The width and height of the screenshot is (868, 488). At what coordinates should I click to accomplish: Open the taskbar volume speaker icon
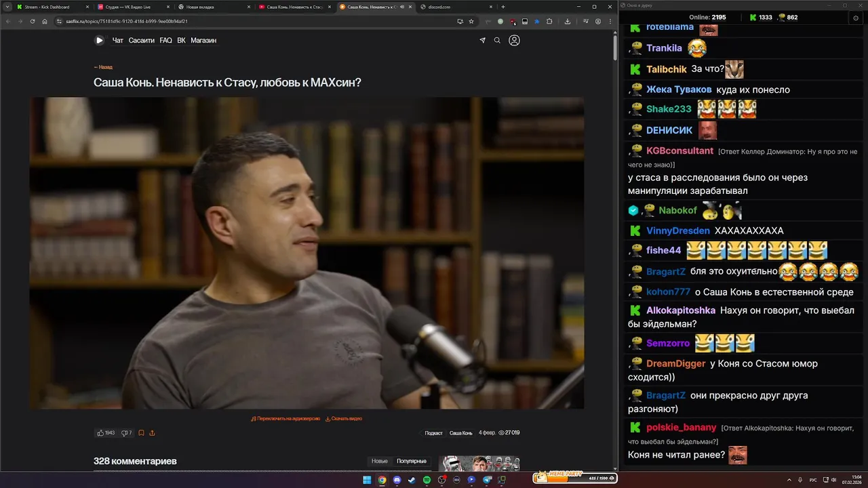click(833, 480)
